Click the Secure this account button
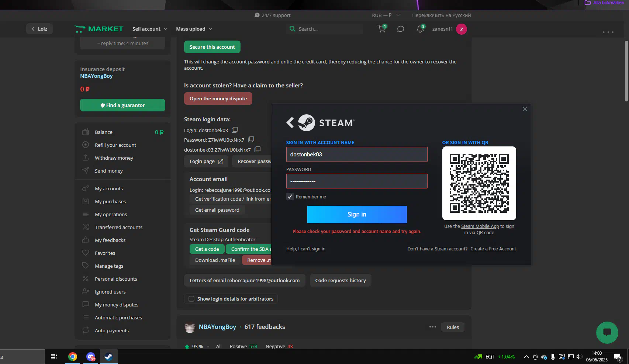This screenshot has height=364, width=629. [x=212, y=47]
